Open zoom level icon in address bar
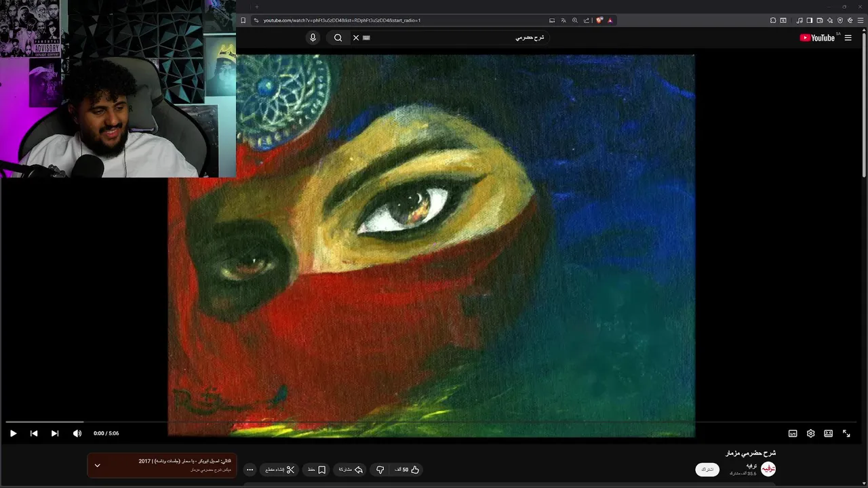868x488 pixels. [575, 20]
